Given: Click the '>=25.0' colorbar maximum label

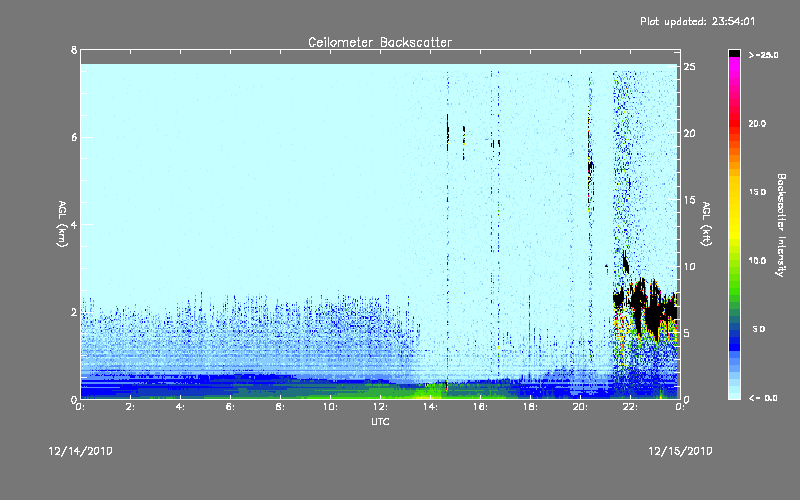Looking at the screenshot, I should coord(763,55).
